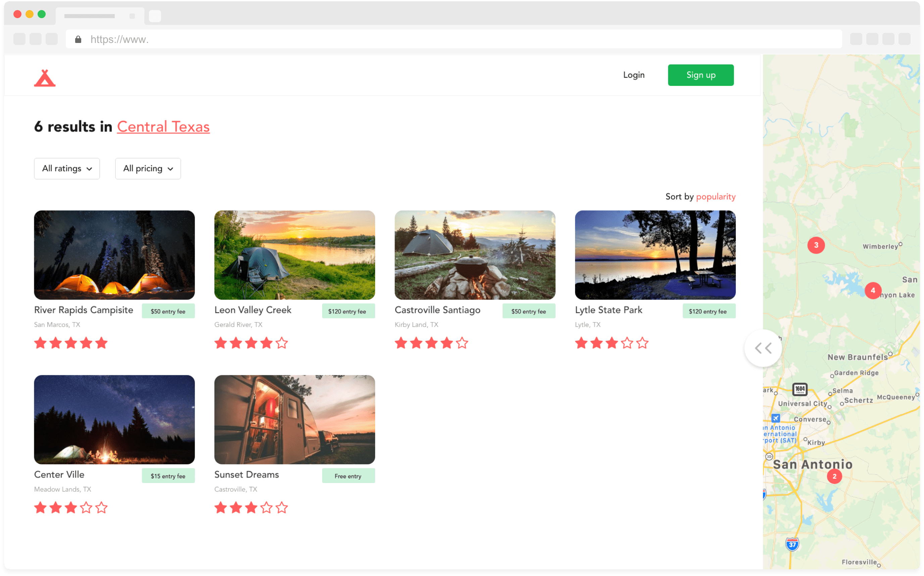
Task: Click the fourth star of Lytle State Park
Action: click(x=627, y=343)
